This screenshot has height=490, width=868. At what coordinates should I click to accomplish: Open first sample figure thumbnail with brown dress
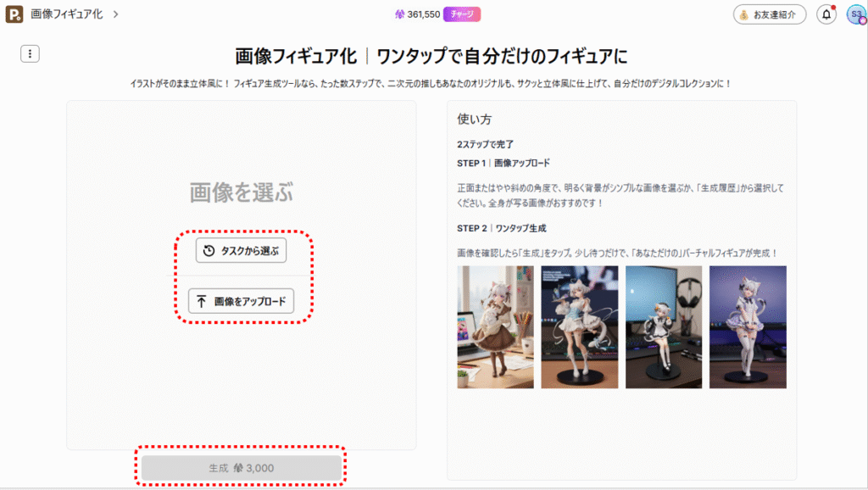495,326
